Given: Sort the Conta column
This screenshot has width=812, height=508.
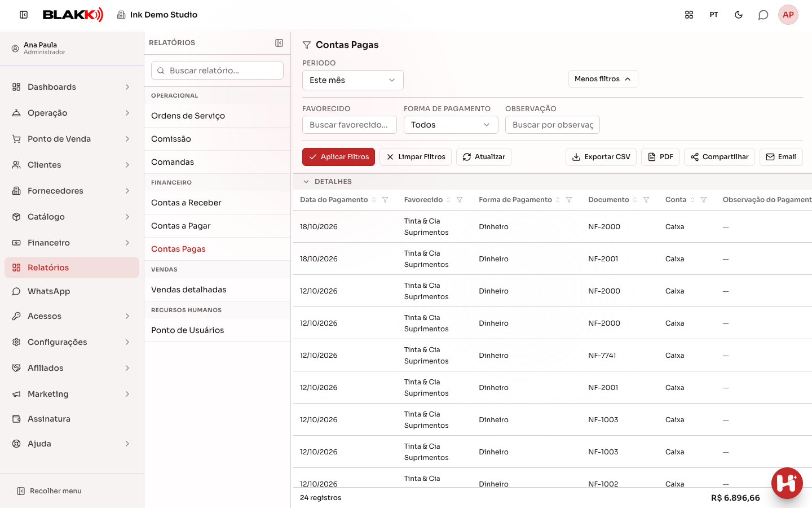Looking at the screenshot, I should (x=692, y=200).
